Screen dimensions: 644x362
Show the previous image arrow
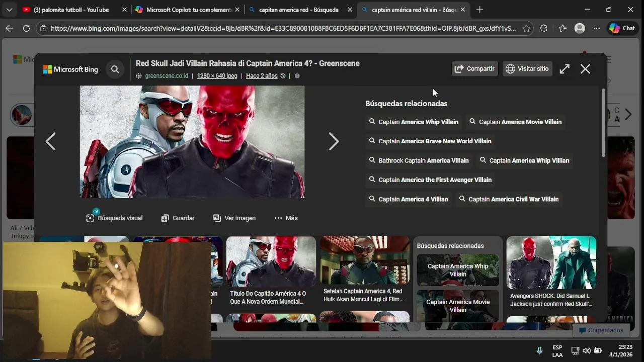point(51,142)
